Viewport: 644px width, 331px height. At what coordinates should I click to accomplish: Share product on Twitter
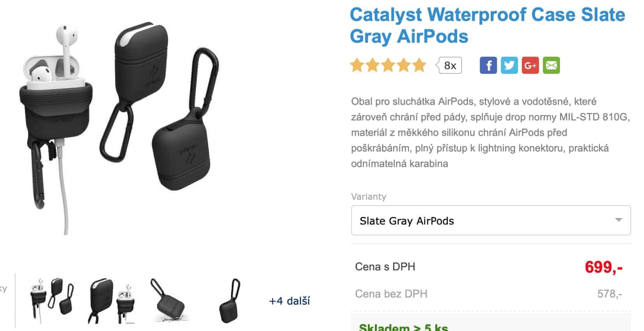[x=509, y=65]
